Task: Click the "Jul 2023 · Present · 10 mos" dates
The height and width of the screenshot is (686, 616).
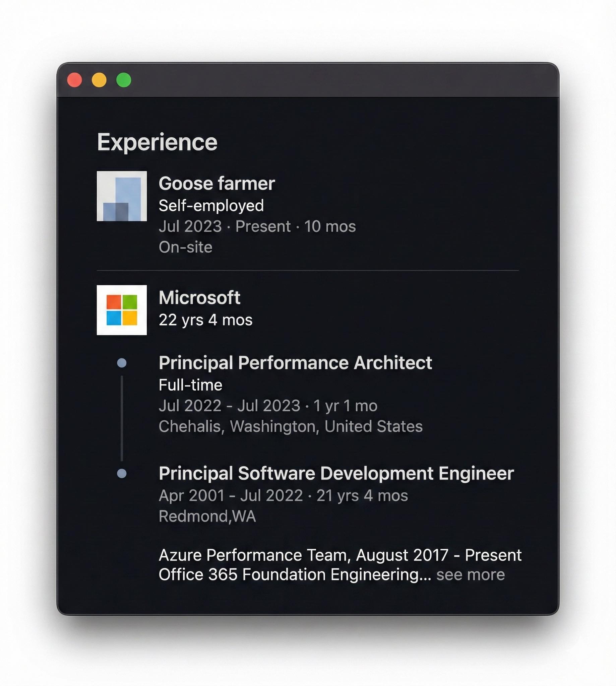Action: [257, 226]
